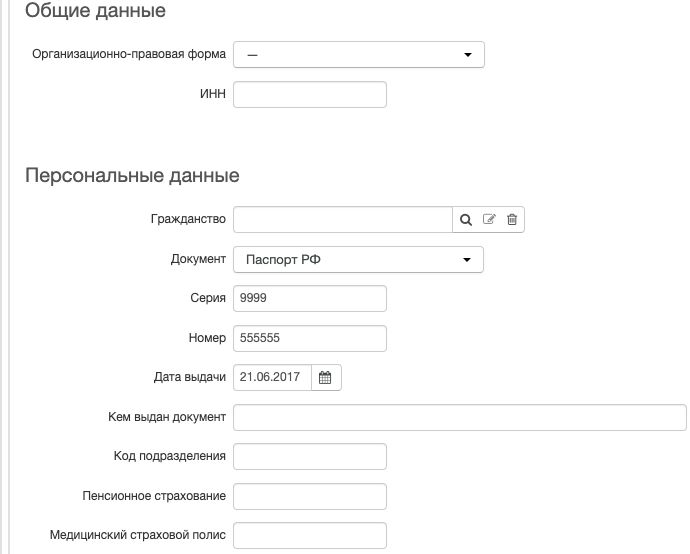
Task: Open the calendar picker for Дата выдачи
Action: 325,378
